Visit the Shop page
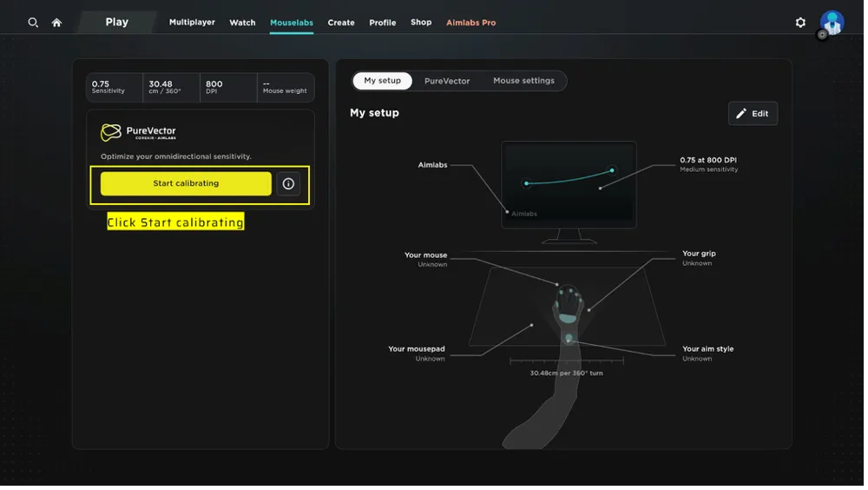Image resolution: width=868 pixels, height=490 pixels. [421, 23]
